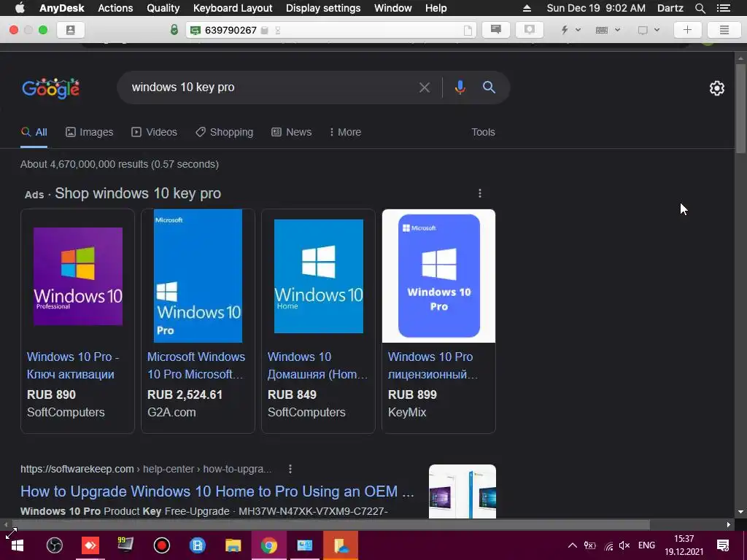
Task: Click the RUB 2,524.61 price
Action: coord(185,394)
